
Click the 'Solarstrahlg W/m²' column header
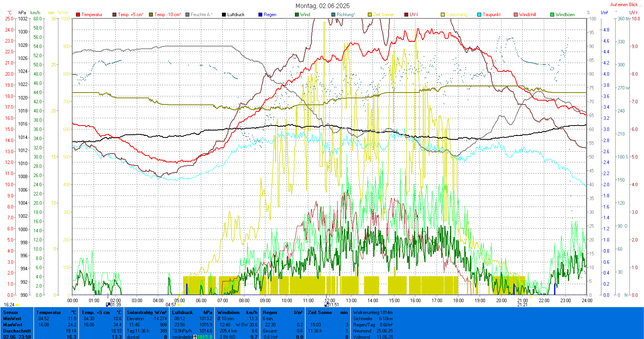(147, 313)
